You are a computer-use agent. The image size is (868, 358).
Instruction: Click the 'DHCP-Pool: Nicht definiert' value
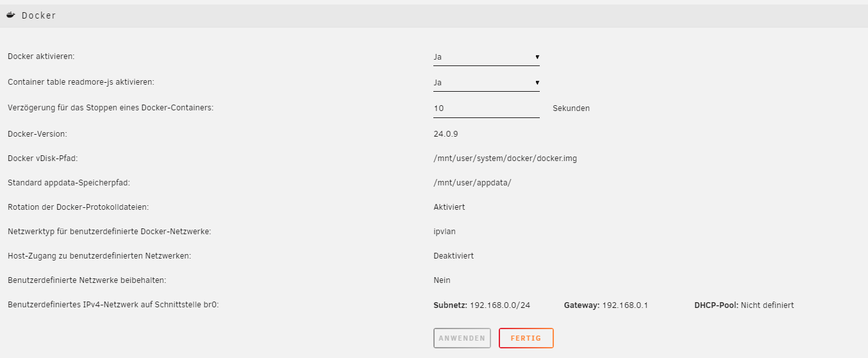click(744, 305)
